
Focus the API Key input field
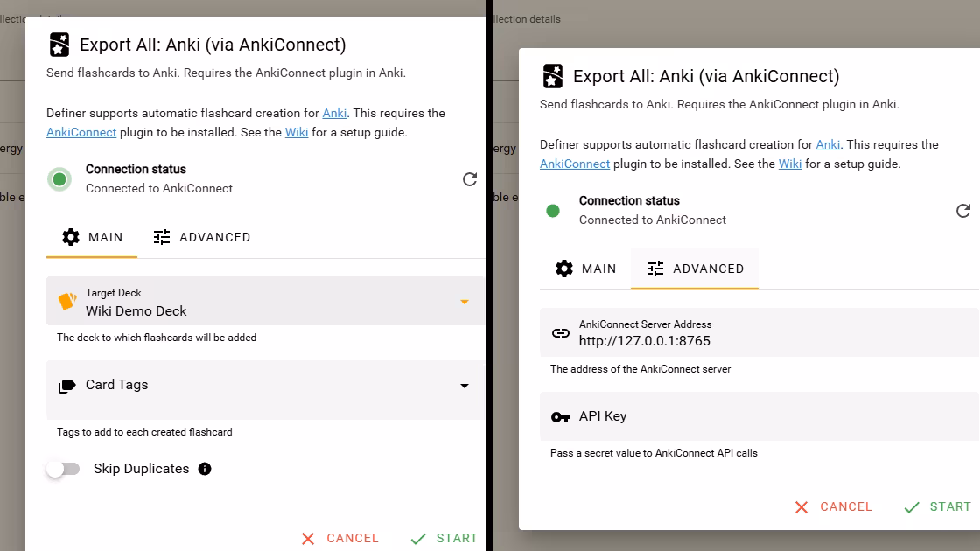(x=759, y=416)
